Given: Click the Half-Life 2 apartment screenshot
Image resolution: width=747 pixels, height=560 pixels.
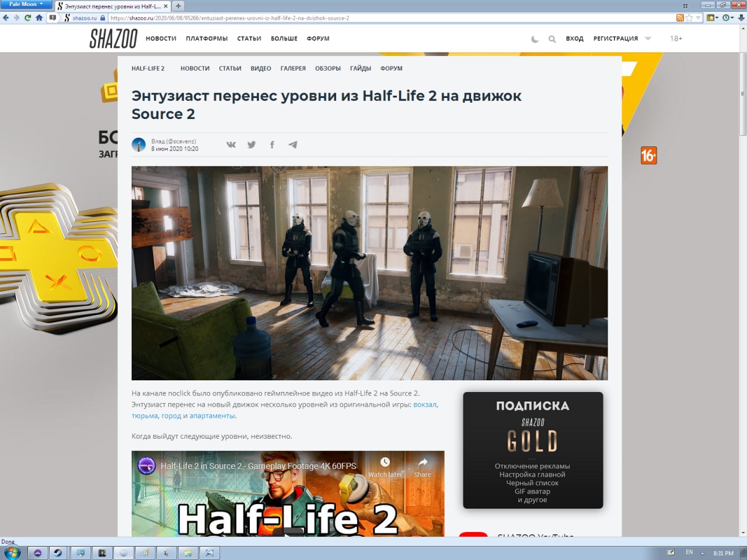Looking at the screenshot, I should click(x=369, y=273).
